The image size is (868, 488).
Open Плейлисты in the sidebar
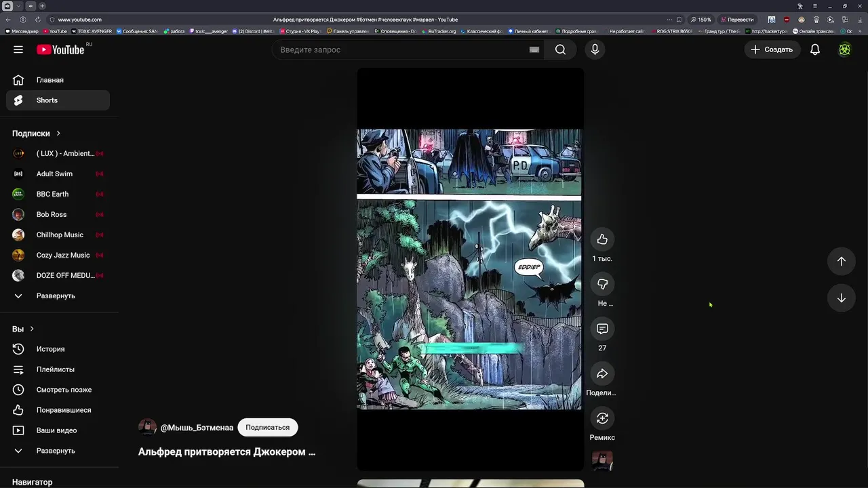58,369
